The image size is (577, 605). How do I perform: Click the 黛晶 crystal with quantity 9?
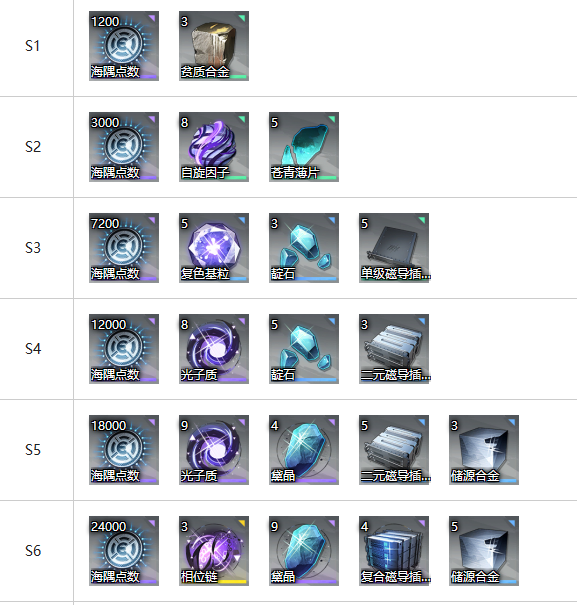(x=304, y=551)
